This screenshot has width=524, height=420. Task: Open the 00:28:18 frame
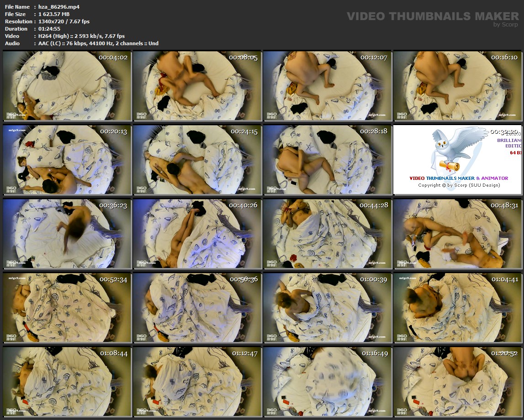pyautogui.click(x=327, y=159)
